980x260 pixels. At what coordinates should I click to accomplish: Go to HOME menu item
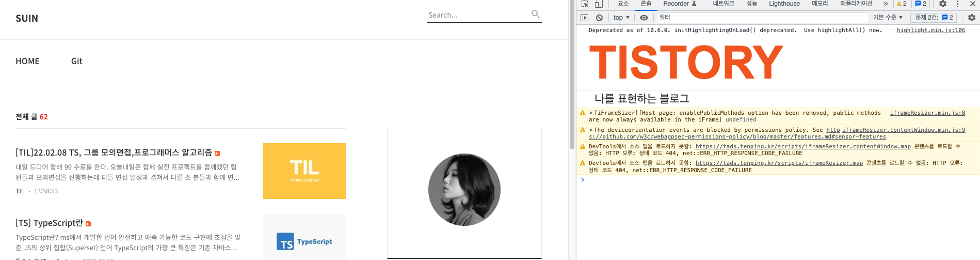(x=27, y=61)
